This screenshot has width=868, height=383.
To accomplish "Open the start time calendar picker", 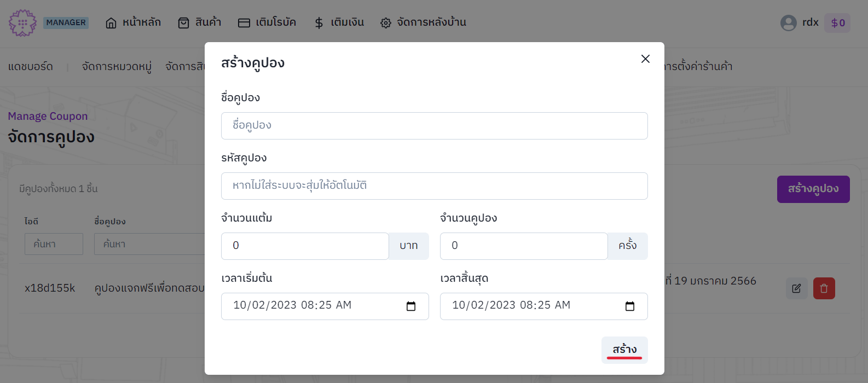I will coord(411,306).
